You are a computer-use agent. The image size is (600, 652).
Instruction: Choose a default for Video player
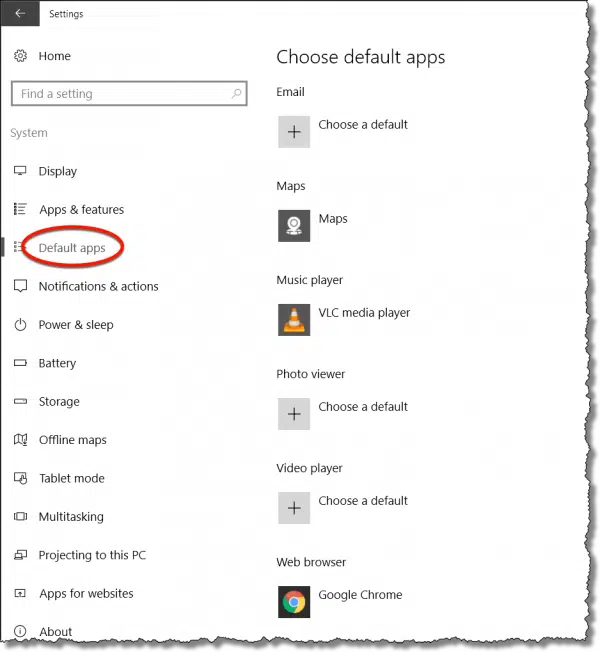[363, 500]
